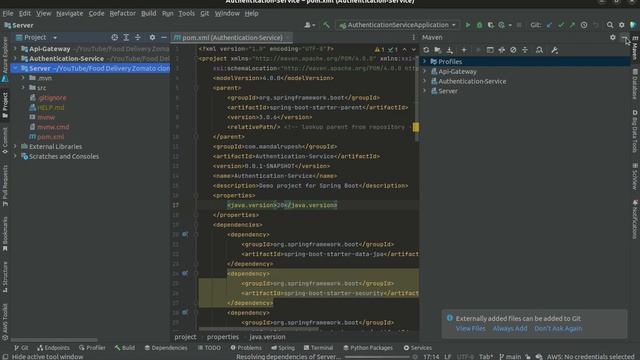Image resolution: width=640 pixels, height=360 pixels.
Task: Click Don't Ask Again link
Action: pyautogui.click(x=558, y=329)
